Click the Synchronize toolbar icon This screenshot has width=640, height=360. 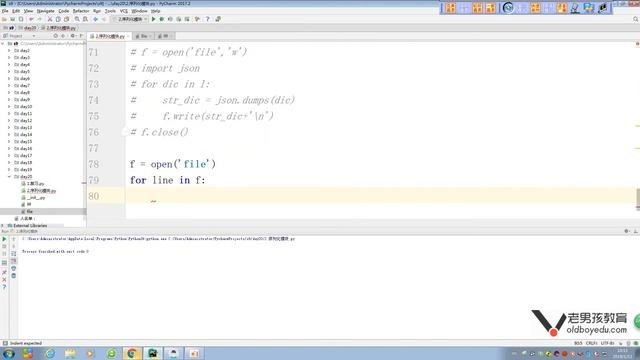coord(21,19)
